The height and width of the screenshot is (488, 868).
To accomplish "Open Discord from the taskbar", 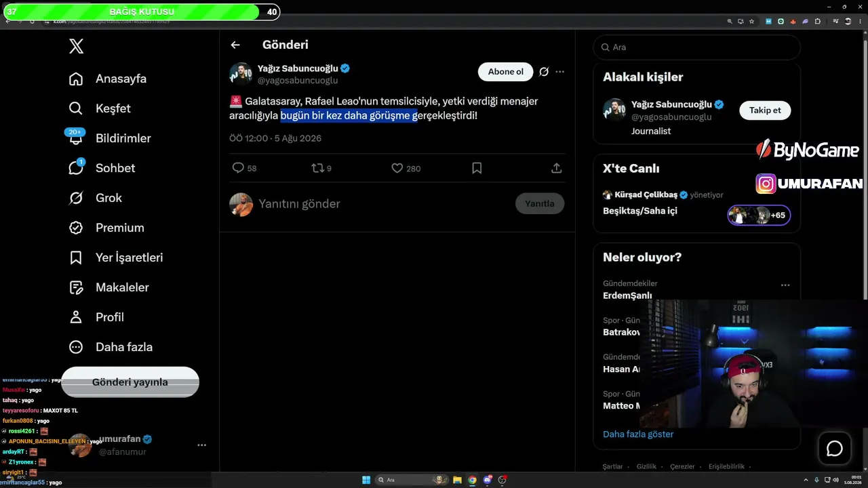I will [488, 480].
